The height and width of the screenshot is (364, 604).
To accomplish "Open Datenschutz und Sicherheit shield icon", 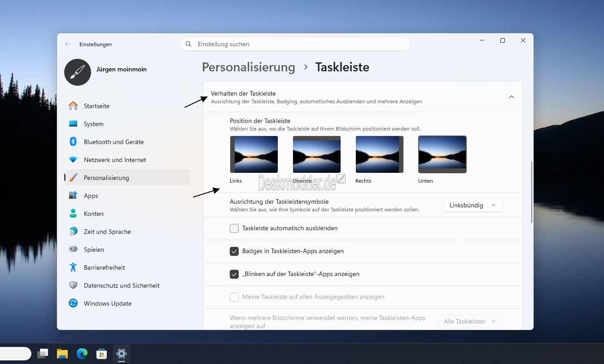I will click(x=73, y=285).
